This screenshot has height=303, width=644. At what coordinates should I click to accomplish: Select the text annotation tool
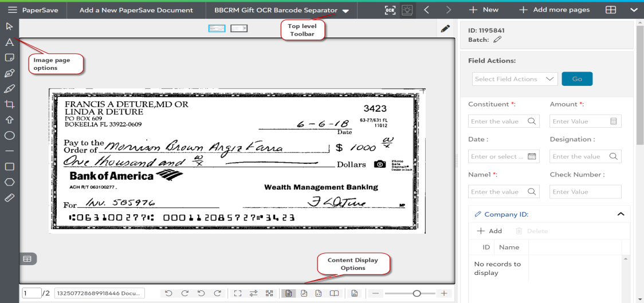tap(9, 42)
